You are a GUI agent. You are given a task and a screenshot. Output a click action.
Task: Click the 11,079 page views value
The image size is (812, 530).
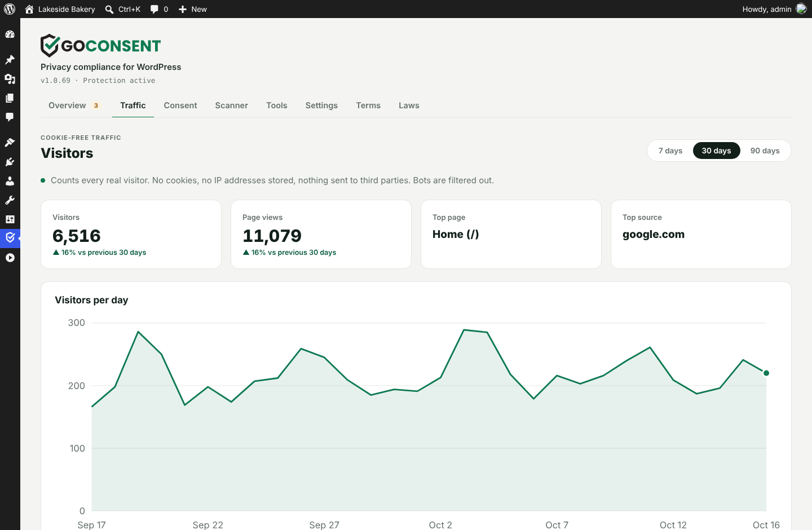pyautogui.click(x=272, y=236)
